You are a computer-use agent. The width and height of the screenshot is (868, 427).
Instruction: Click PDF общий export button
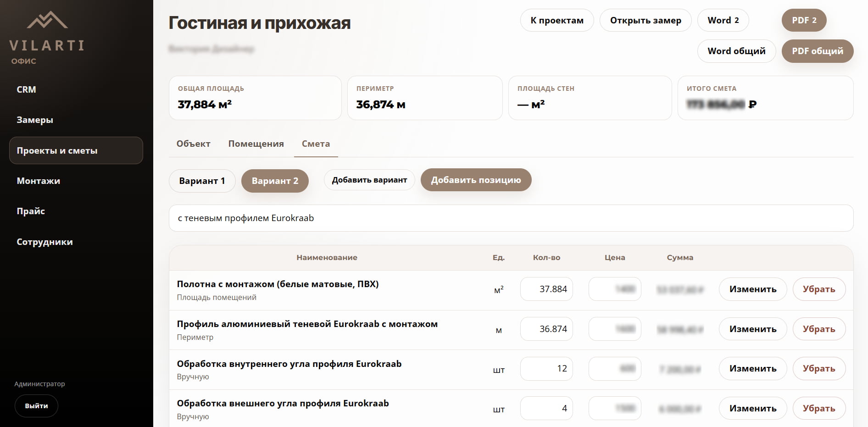818,51
